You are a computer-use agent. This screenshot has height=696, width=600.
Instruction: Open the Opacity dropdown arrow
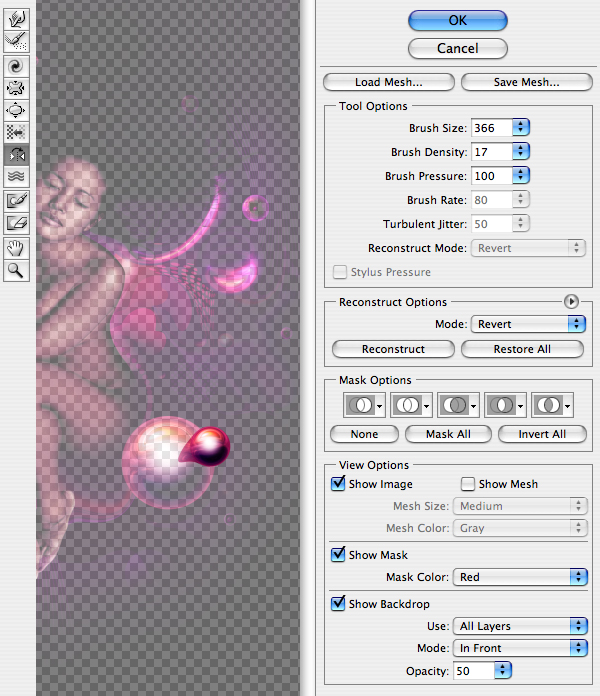click(x=502, y=671)
